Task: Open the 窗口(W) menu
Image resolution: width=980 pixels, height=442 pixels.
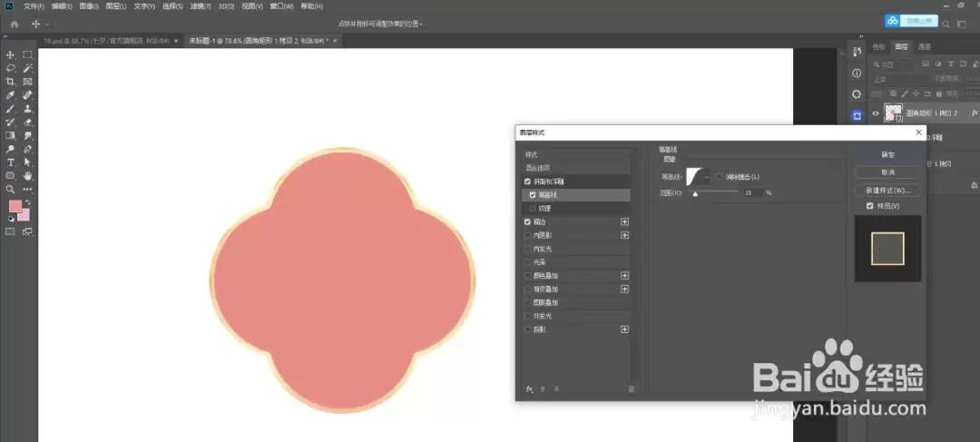Action: [282, 6]
